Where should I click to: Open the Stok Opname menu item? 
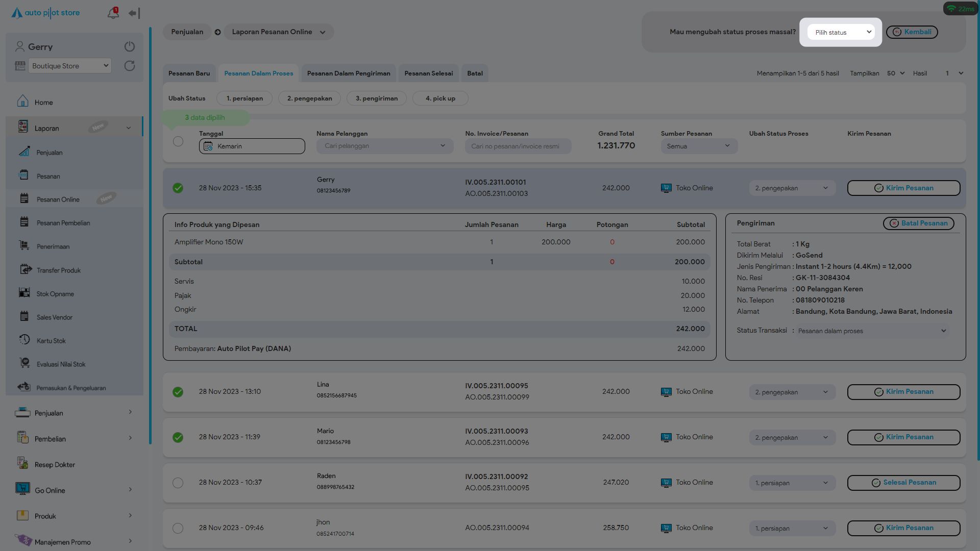point(55,294)
